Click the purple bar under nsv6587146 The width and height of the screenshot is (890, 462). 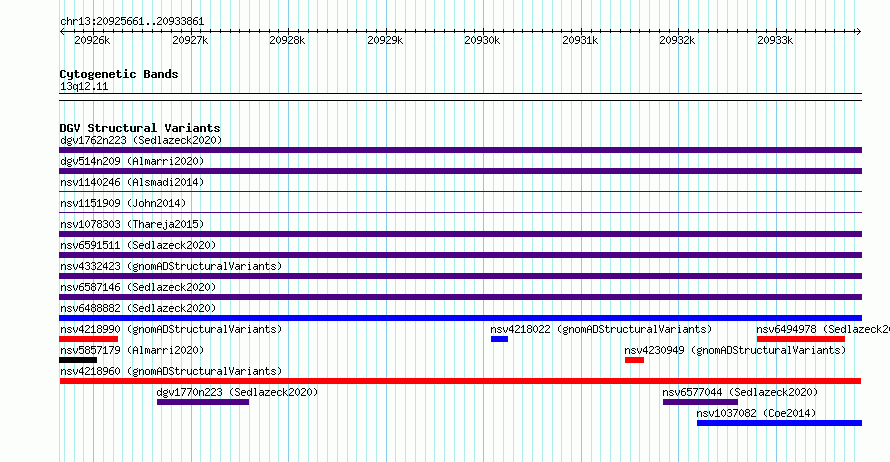[x=460, y=297]
